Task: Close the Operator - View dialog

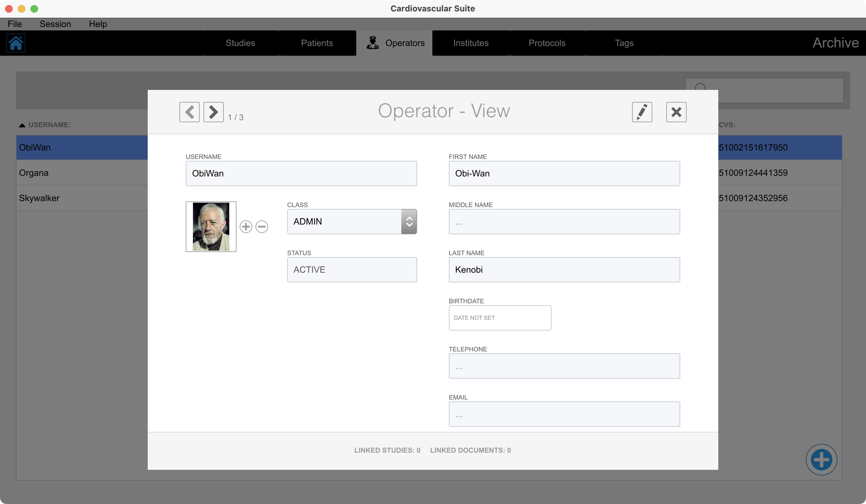Action: pos(676,112)
